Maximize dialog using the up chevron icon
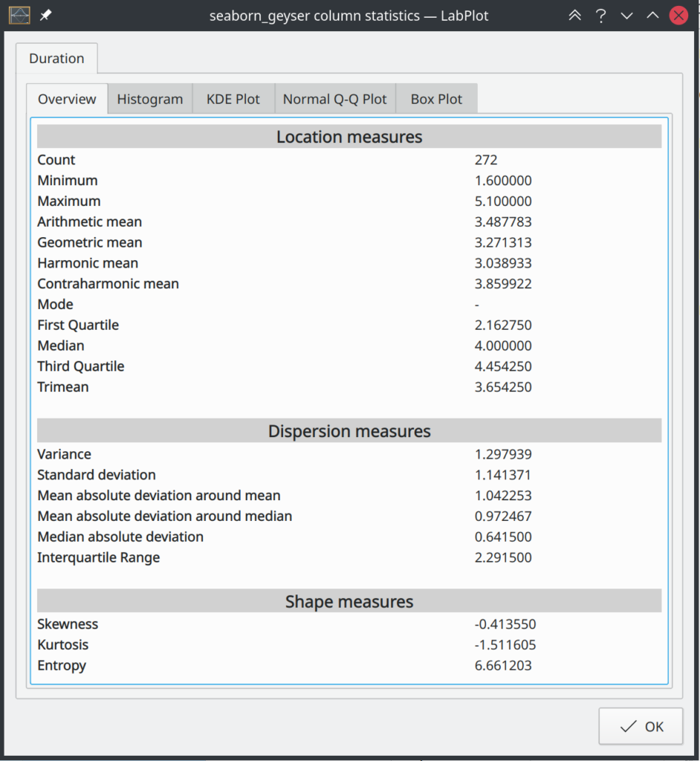Image resolution: width=700 pixels, height=761 pixels. 652,15
